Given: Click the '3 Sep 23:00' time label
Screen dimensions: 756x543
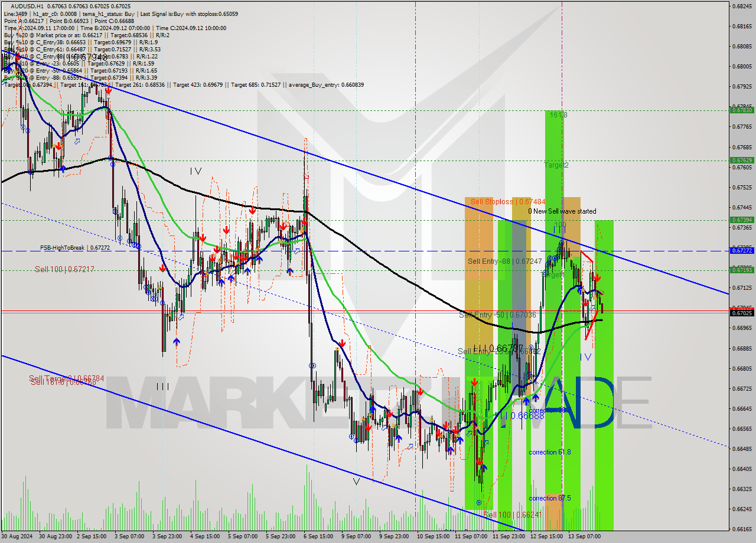Looking at the screenshot, I should (168, 537).
